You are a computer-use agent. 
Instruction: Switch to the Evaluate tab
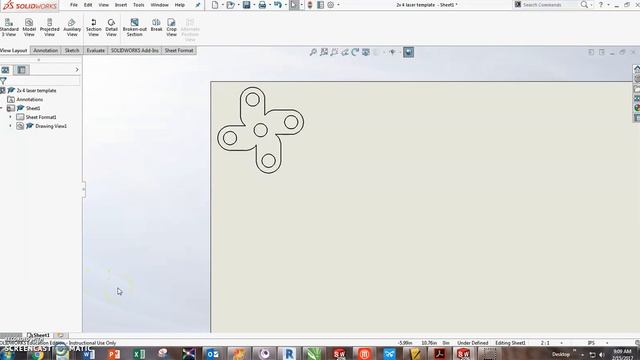96,50
